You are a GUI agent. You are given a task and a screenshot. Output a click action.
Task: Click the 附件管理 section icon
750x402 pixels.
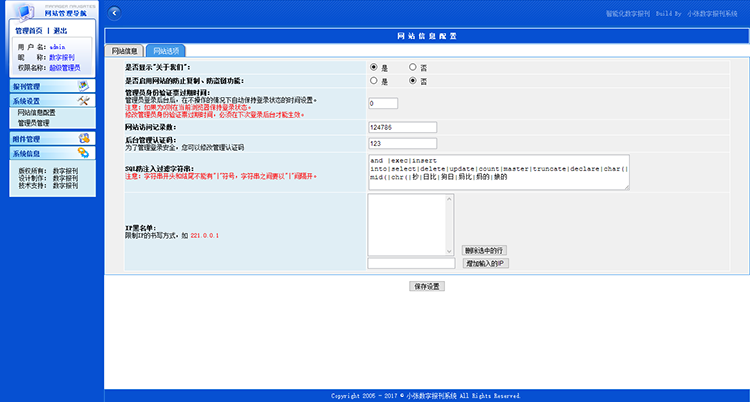[84, 139]
